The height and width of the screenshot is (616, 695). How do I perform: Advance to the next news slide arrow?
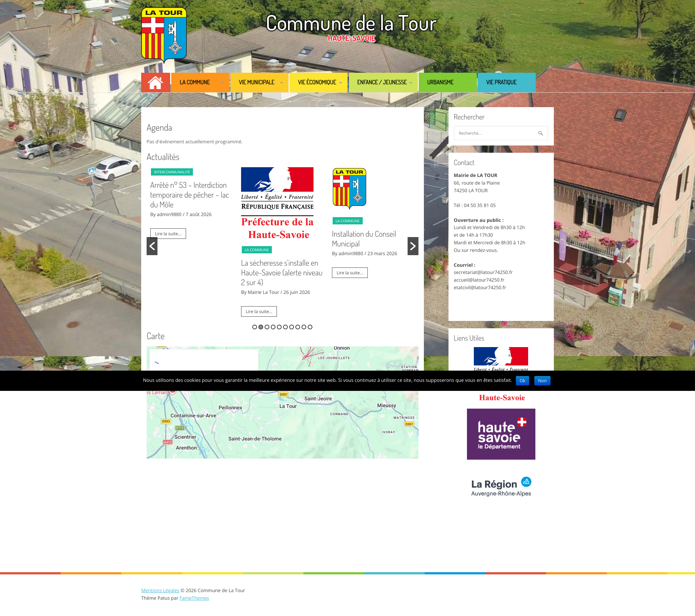point(413,246)
